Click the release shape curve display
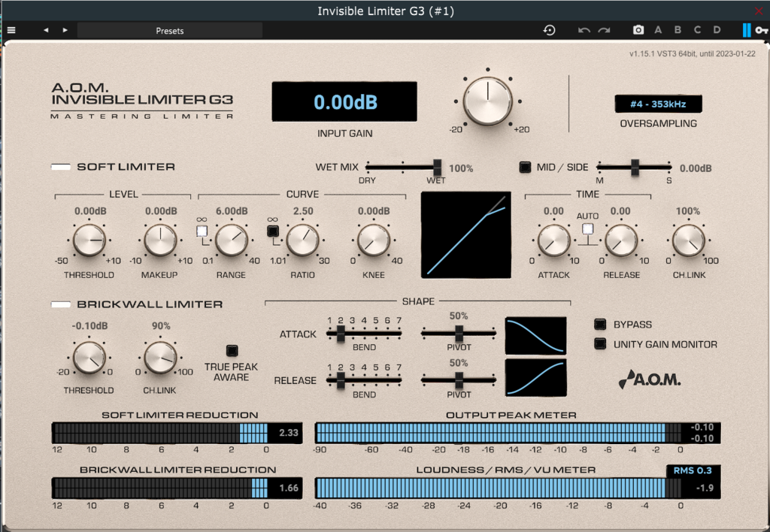The height and width of the screenshot is (532, 770). (535, 377)
